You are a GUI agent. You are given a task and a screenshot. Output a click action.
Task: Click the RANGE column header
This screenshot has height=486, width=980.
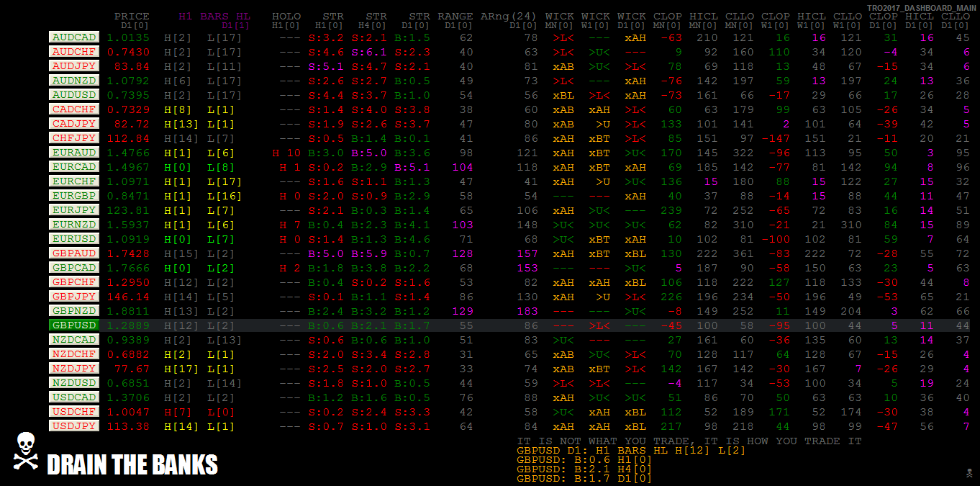(455, 16)
